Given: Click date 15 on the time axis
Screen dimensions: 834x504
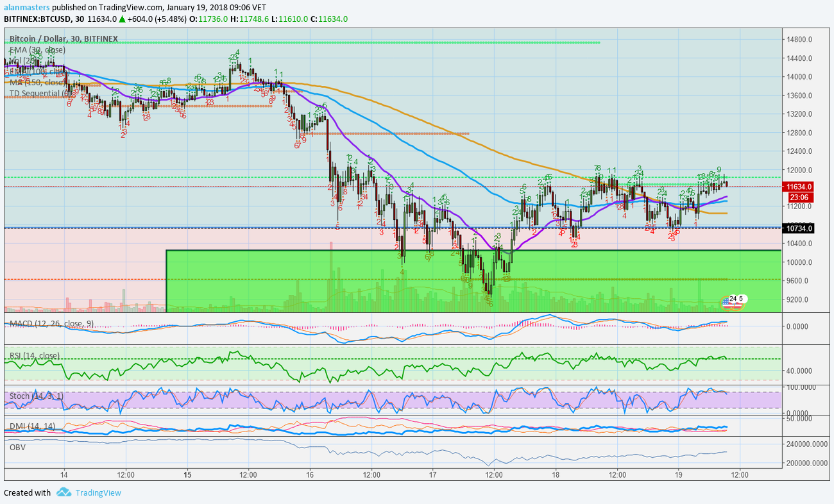Looking at the screenshot, I should coord(187,475).
